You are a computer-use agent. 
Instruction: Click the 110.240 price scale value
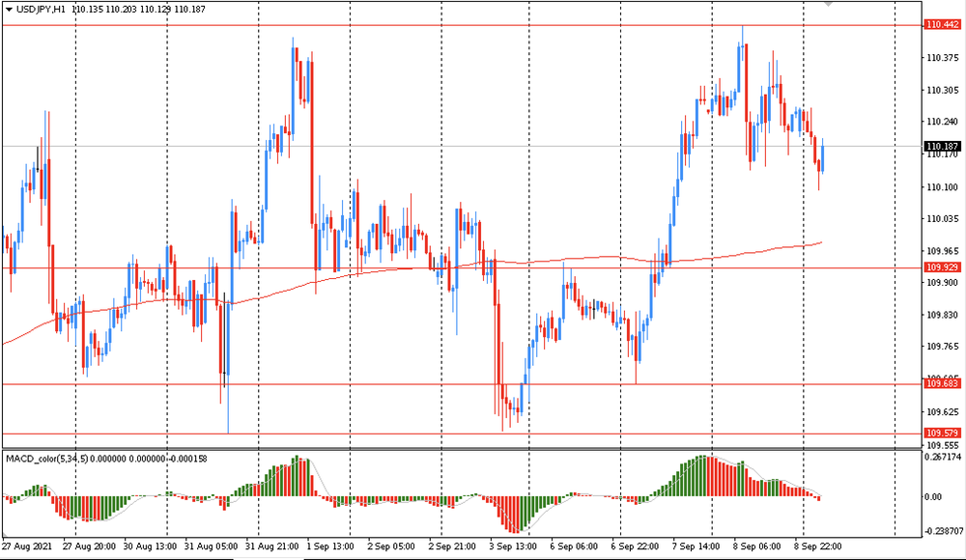coord(943,122)
